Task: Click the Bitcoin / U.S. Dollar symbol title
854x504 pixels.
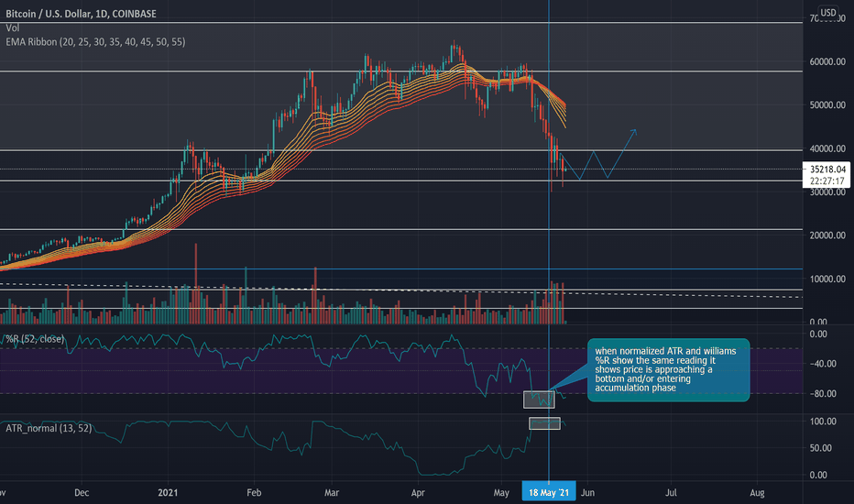Action: [x=81, y=14]
